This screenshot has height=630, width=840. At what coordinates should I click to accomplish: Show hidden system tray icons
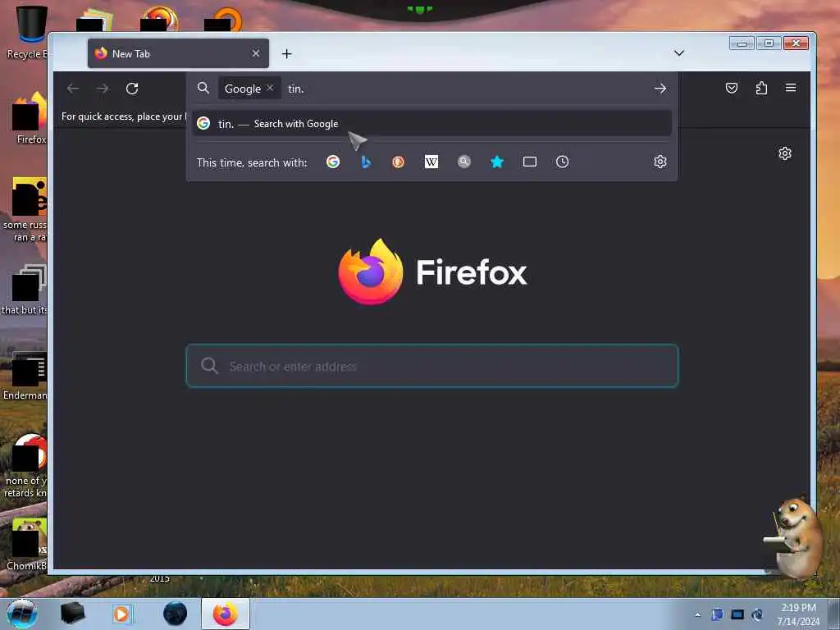tap(697, 614)
